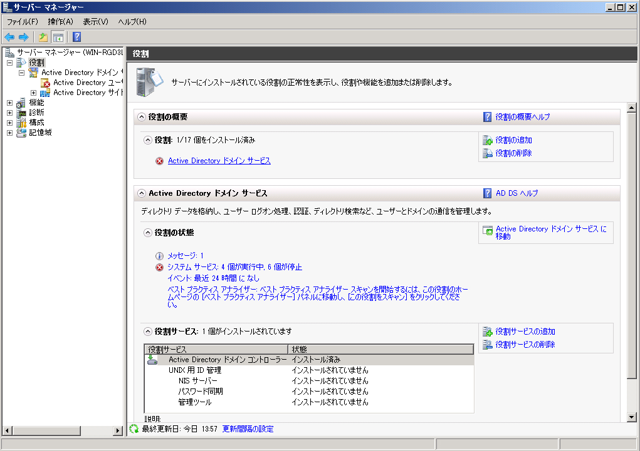
Task: Open the 操作(A) menu
Action: coord(60,22)
